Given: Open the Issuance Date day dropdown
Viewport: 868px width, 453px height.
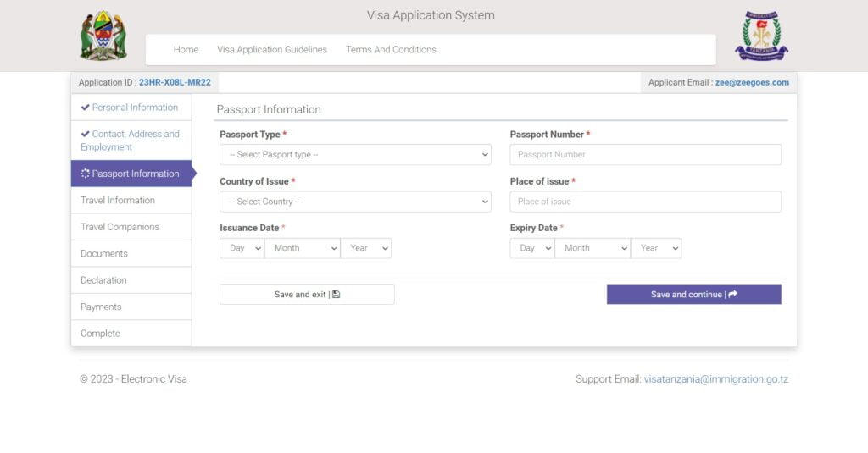Looking at the screenshot, I should point(242,248).
